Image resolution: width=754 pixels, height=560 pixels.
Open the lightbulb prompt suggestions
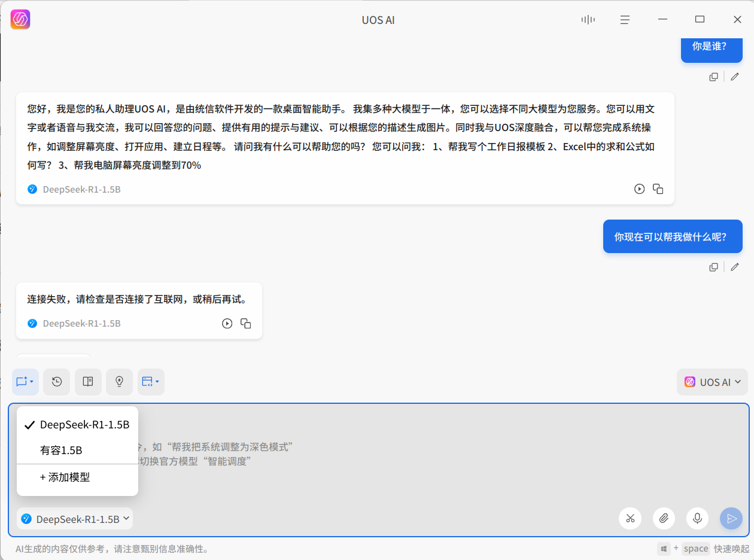(119, 382)
